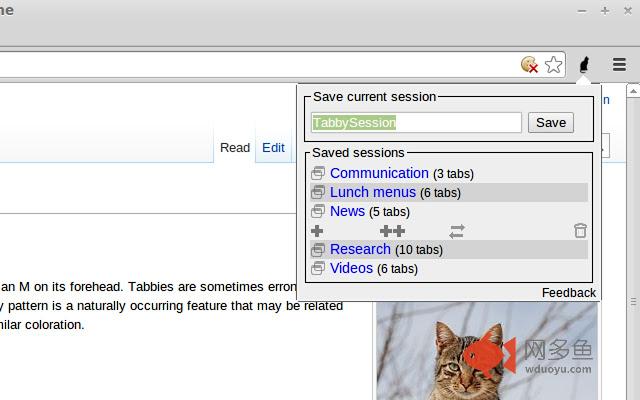Image resolution: width=640 pixels, height=400 pixels.
Task: Click the window icon beside Communication
Action: coord(318,174)
